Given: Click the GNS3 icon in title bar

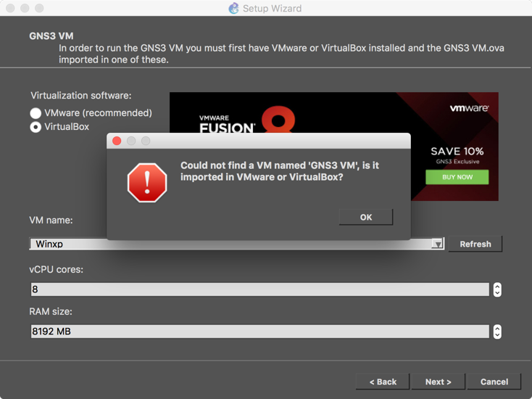Looking at the screenshot, I should coord(233,8).
